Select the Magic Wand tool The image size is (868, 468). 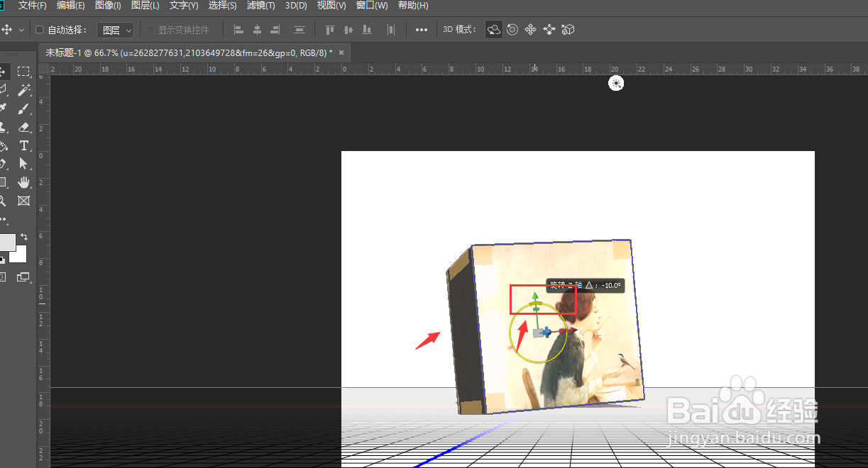pos(23,90)
